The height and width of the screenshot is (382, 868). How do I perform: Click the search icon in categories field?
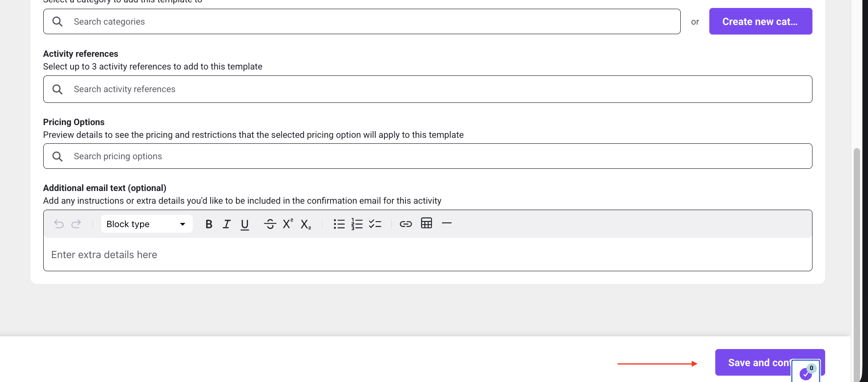[58, 21]
